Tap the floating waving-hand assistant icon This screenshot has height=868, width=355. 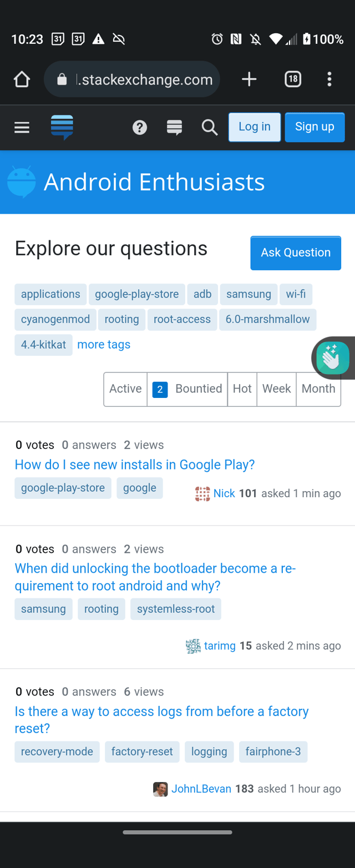point(333,358)
